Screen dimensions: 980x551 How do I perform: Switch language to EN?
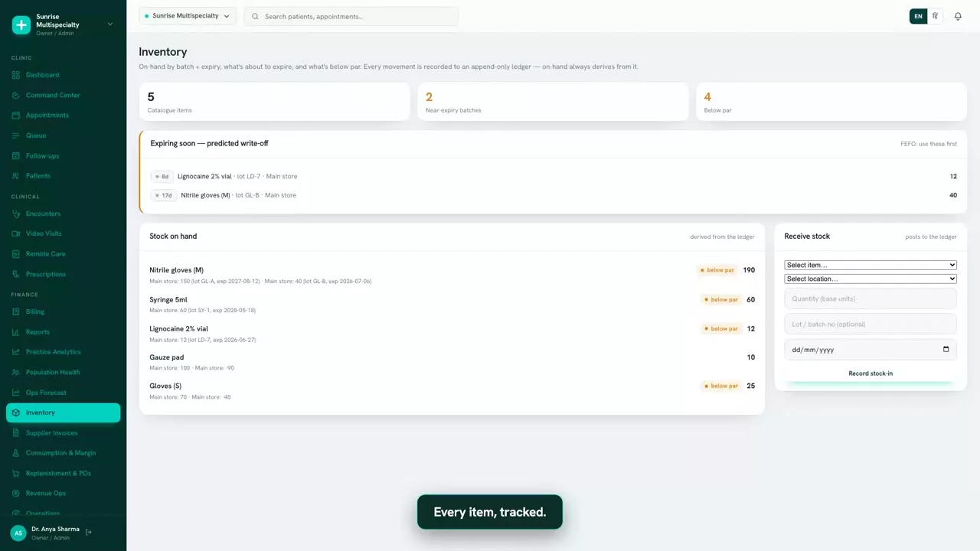(918, 16)
